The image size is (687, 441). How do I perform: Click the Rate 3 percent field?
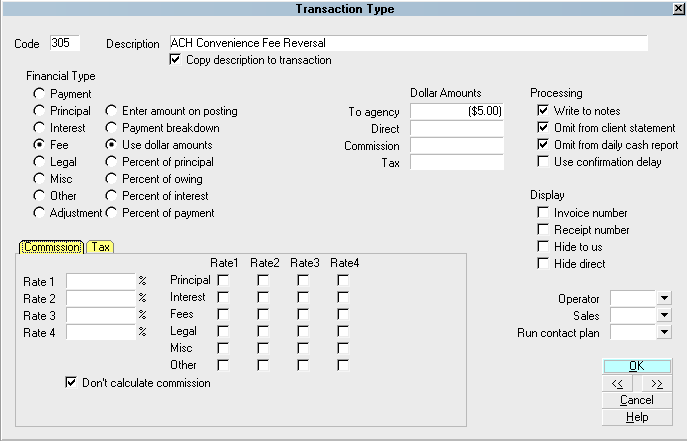coord(101,315)
